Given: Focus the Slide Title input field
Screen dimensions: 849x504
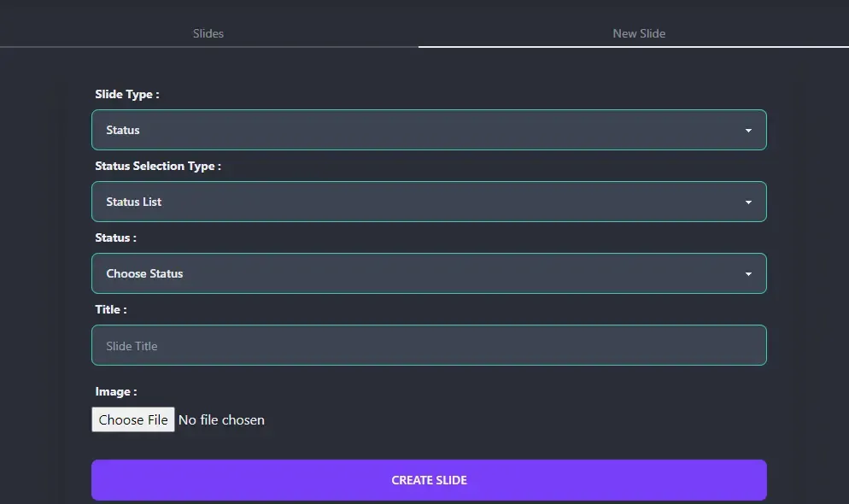Looking at the screenshot, I should pos(428,345).
